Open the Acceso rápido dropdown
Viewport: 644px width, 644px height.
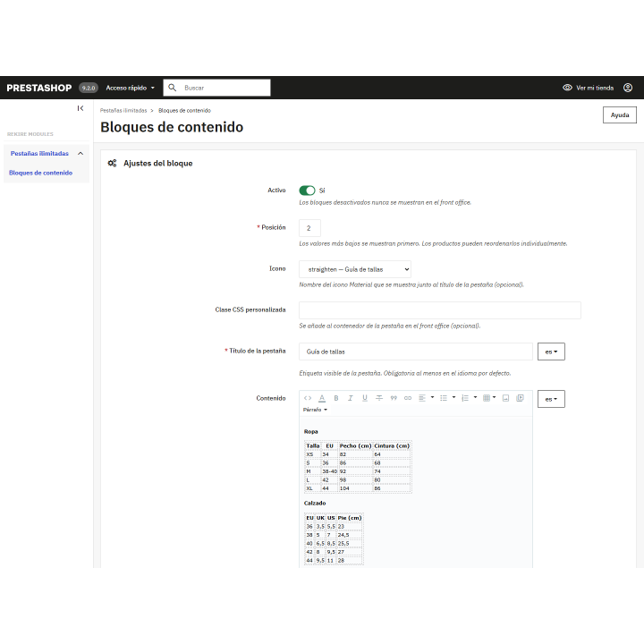(131, 88)
